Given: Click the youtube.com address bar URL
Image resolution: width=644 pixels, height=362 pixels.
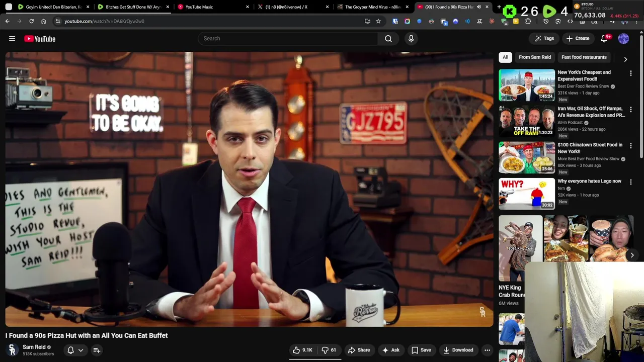Looking at the screenshot, I should pyautogui.click(x=104, y=21).
